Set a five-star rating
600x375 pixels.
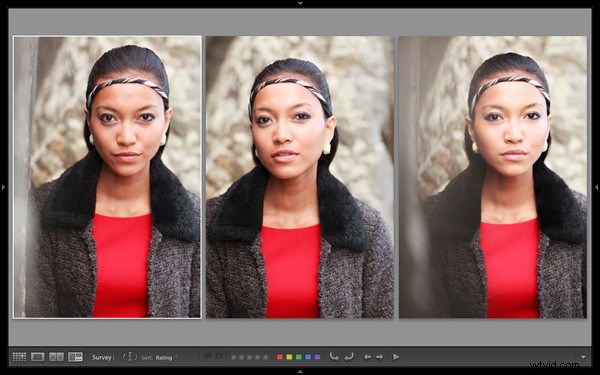[266, 357]
